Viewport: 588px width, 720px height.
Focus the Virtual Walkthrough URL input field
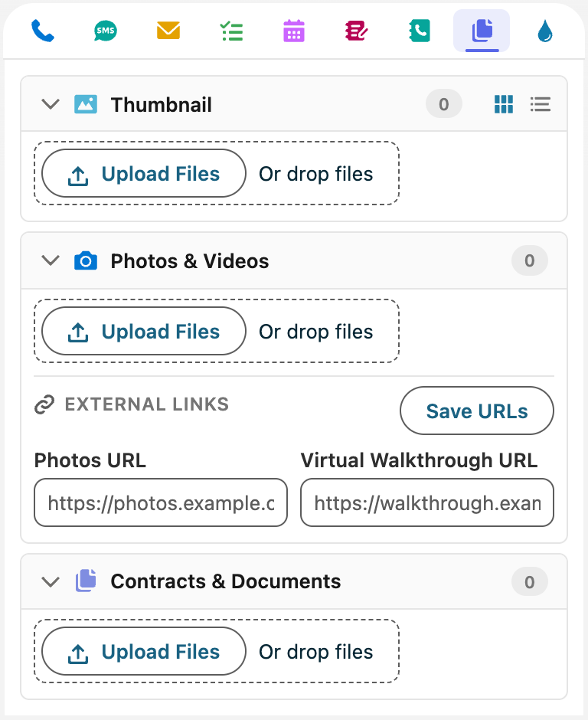[x=427, y=502]
